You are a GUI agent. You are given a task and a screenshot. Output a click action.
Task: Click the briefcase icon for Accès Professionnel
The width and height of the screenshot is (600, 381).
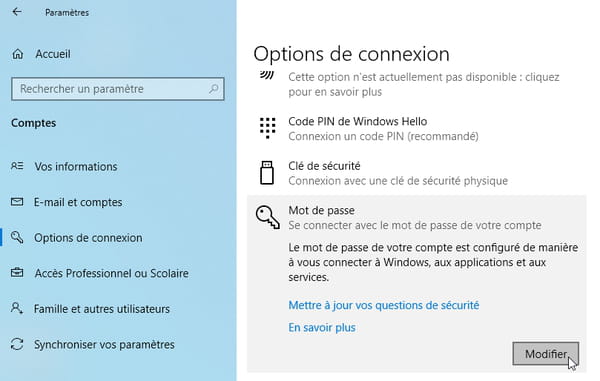17,273
